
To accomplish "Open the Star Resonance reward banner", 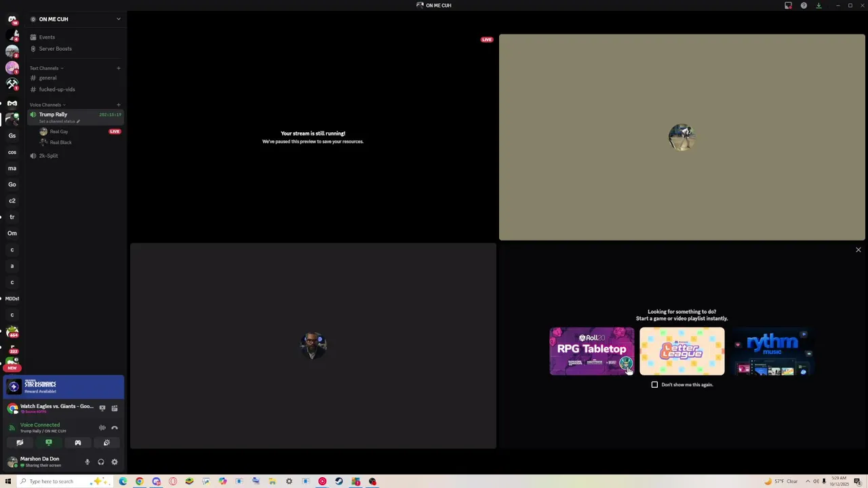I will coord(64,387).
